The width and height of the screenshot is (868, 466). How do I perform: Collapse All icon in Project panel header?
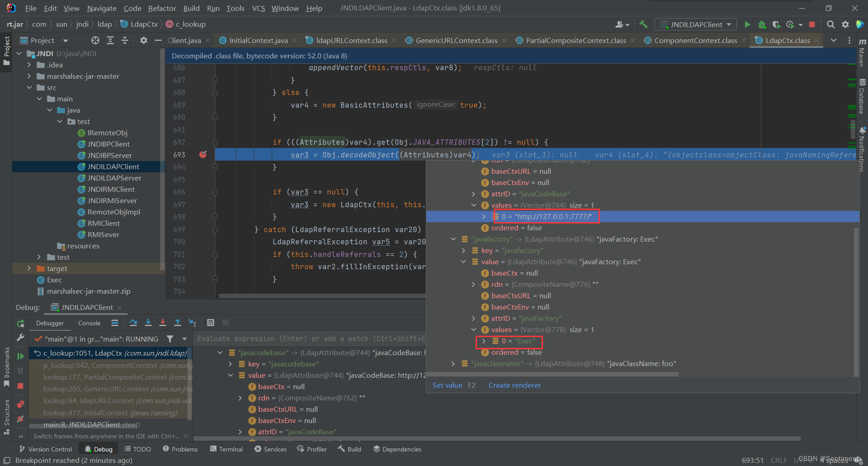coord(125,40)
